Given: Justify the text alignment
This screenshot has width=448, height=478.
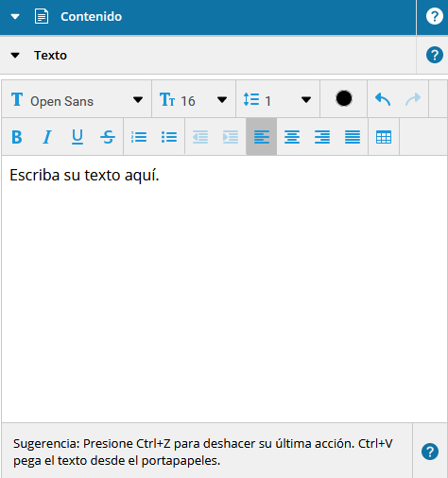Looking at the screenshot, I should pyautogui.click(x=353, y=137).
